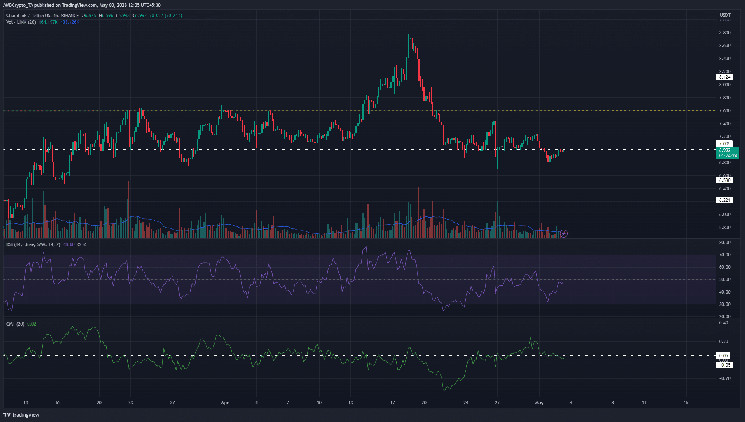The width and height of the screenshot is (745, 422).
Task: Select the Vol indicator legend
Action: 42,22
